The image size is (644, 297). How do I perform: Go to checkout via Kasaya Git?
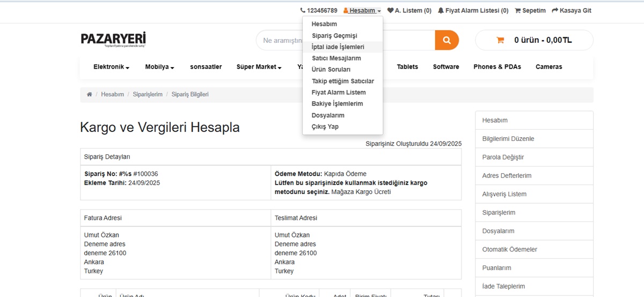(x=571, y=11)
